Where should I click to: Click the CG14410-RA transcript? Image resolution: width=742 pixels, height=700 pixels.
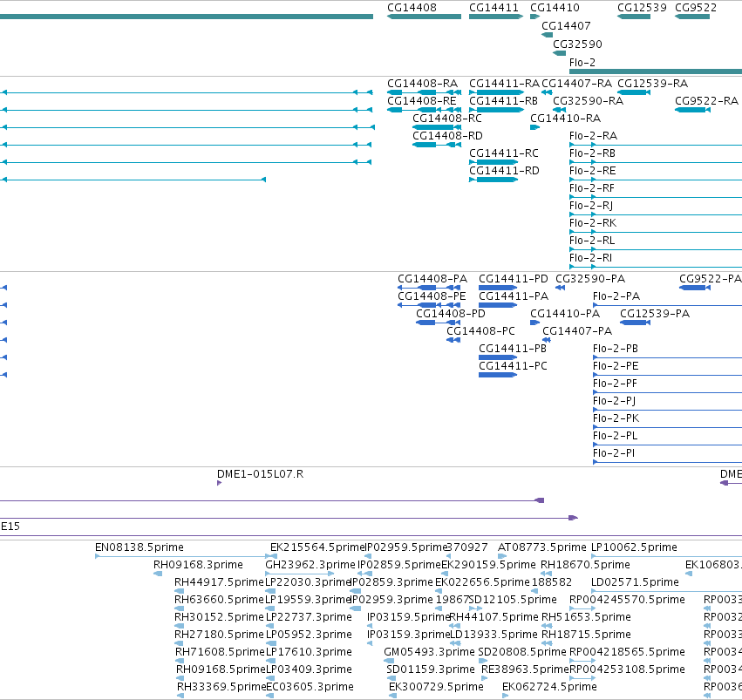point(566,119)
